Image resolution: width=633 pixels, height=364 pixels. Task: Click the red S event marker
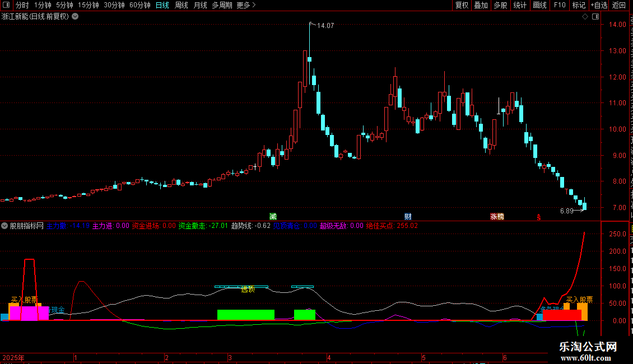(x=538, y=217)
